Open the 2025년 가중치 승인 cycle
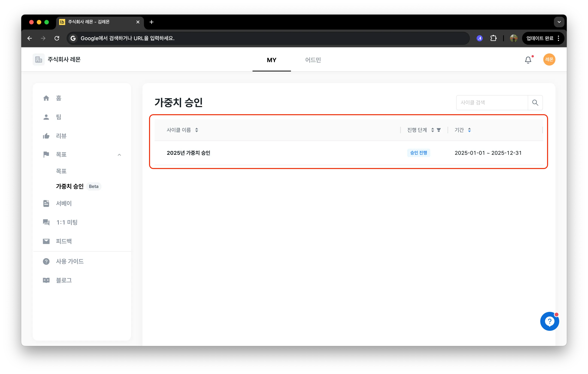This screenshot has height=374, width=588. click(188, 153)
